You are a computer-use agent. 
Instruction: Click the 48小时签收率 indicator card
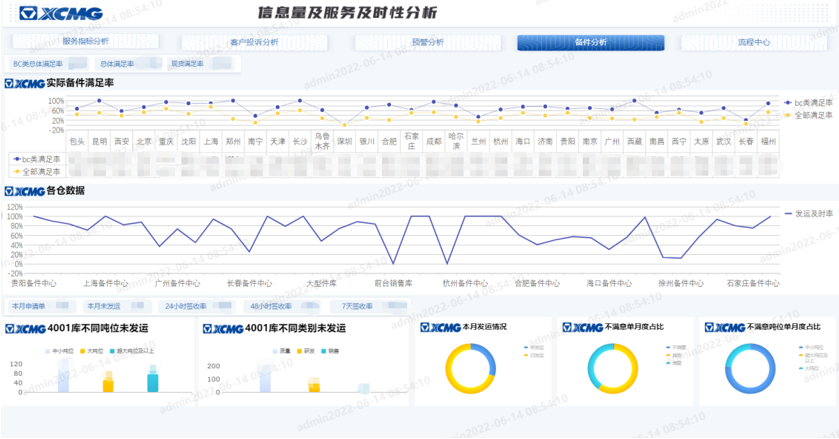click(283, 306)
